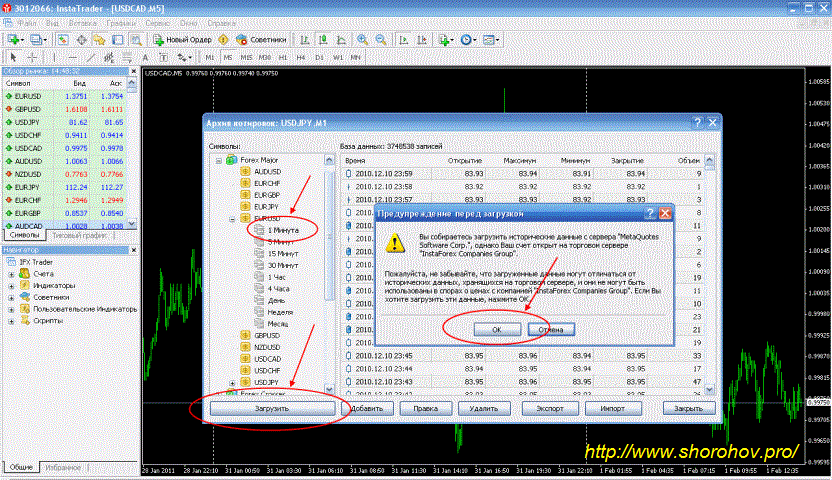Open the Графики menu
Screen dimensions: 832x480
click(x=120, y=23)
